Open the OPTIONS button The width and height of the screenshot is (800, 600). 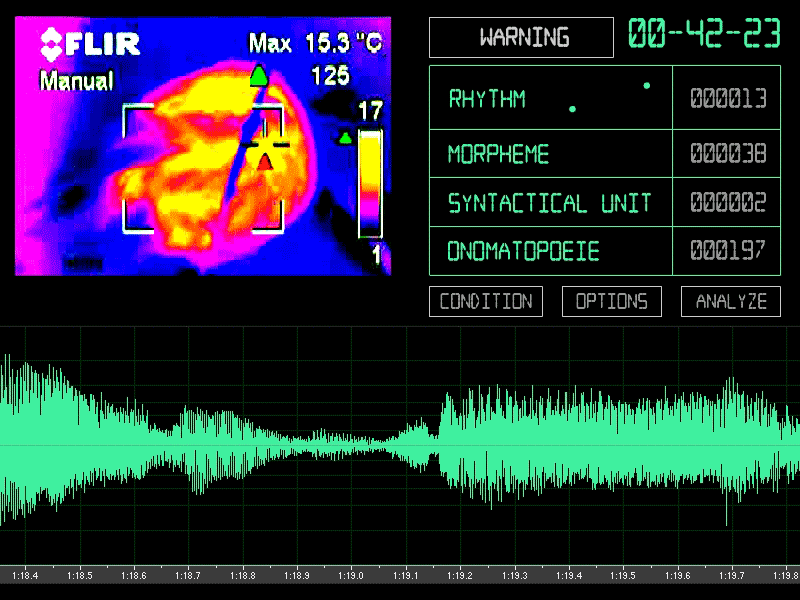point(612,301)
